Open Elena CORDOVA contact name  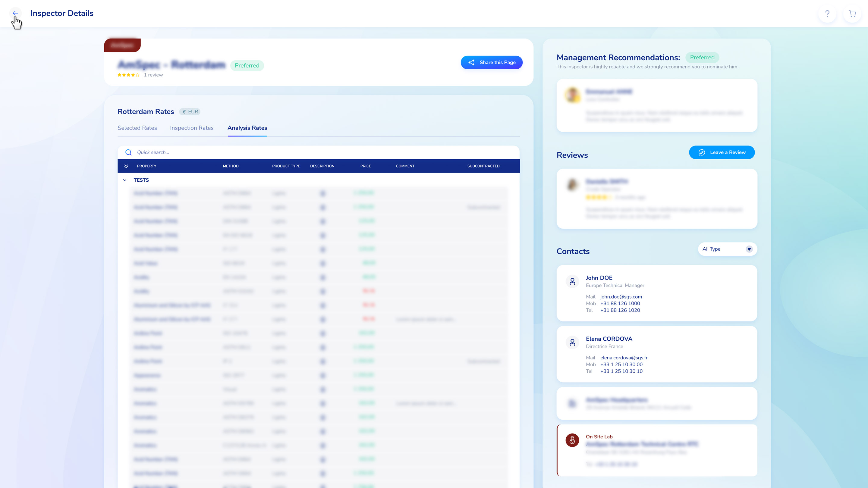tap(609, 339)
